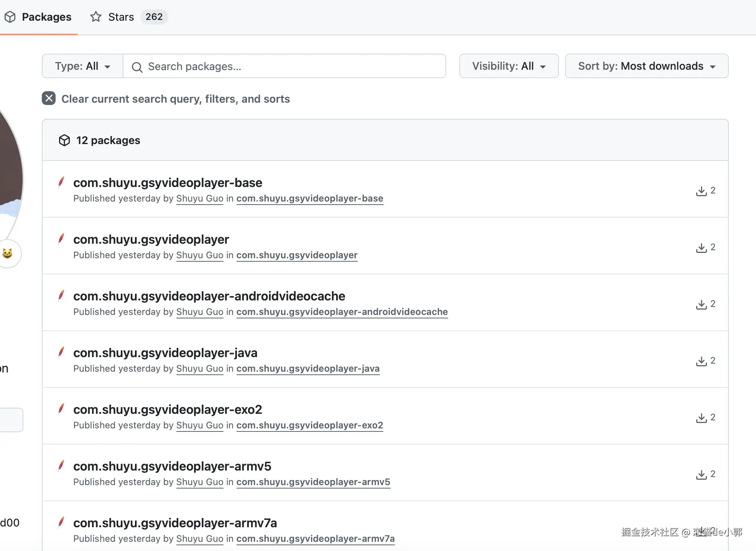756x551 pixels.
Task: Click inside Search packages input field
Action: pos(291,66)
